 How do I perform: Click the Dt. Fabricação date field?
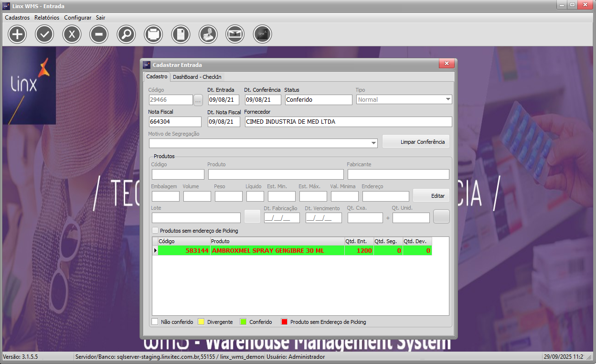coord(282,218)
